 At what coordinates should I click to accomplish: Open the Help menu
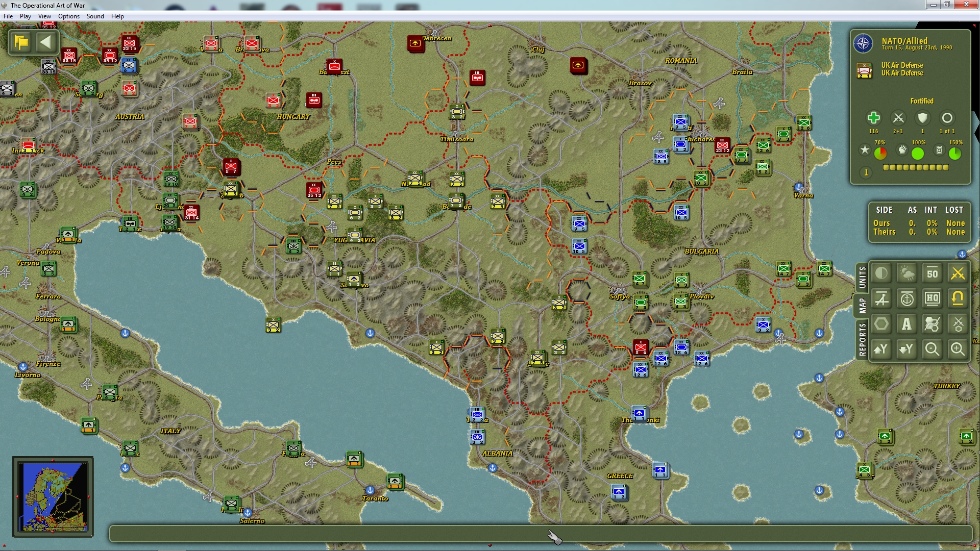click(117, 16)
